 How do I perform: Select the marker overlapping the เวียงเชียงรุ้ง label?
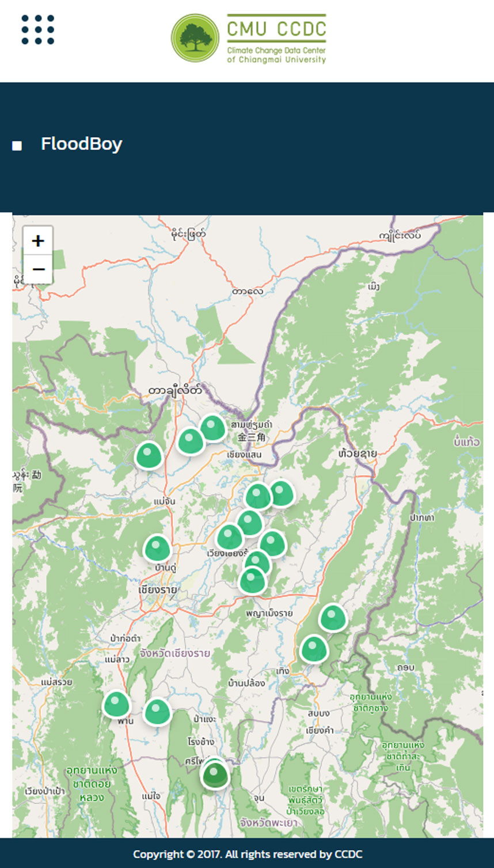coord(230,537)
